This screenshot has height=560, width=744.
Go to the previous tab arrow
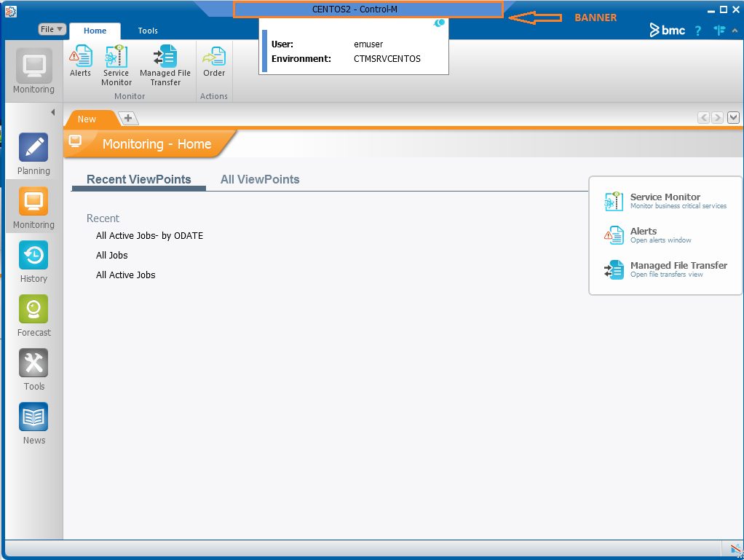click(703, 117)
